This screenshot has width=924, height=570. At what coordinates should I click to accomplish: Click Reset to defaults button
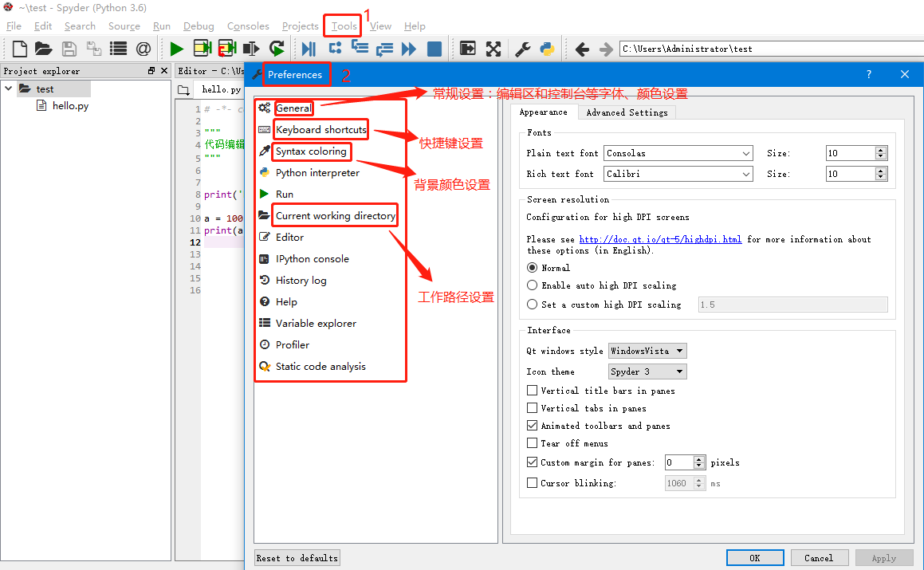point(297,557)
